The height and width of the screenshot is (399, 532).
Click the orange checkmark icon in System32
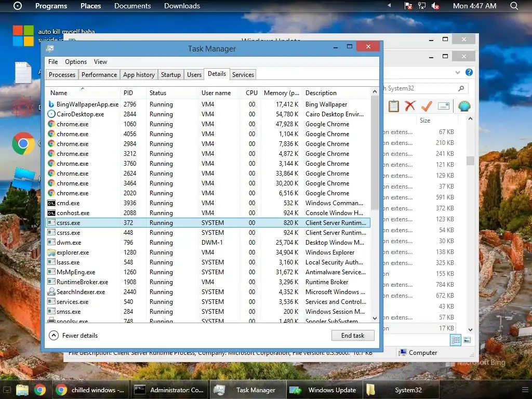click(427, 106)
